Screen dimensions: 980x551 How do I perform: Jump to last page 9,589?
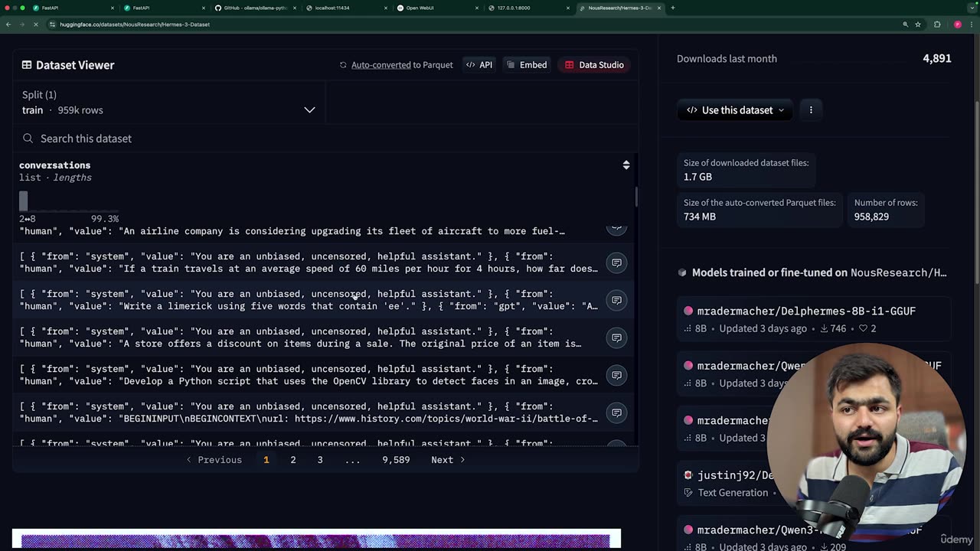[x=396, y=460]
